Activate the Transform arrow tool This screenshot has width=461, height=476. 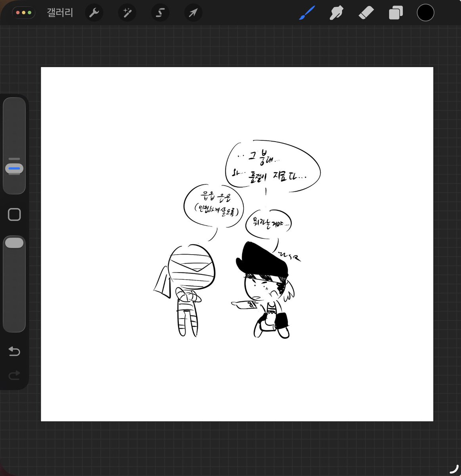193,13
